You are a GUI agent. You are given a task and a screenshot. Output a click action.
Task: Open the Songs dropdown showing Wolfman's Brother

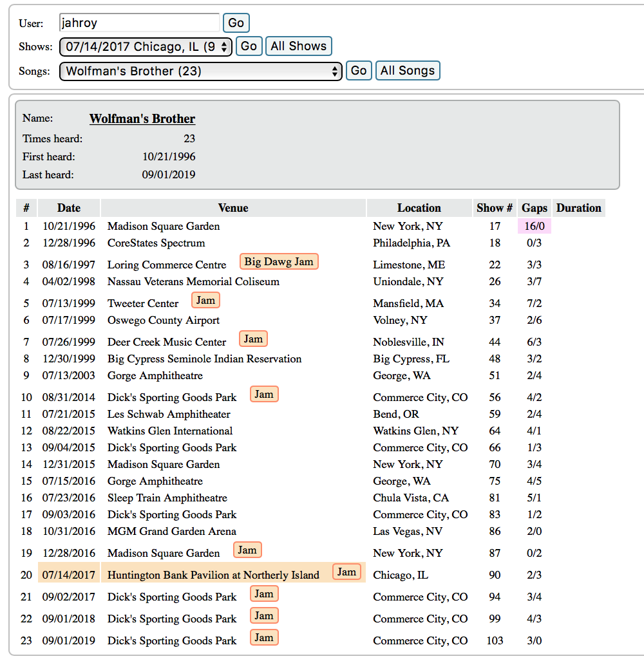coord(200,71)
